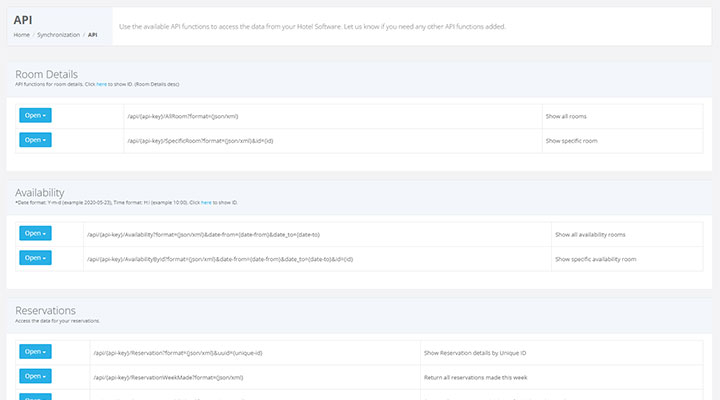Click 'Show Reservation details by Unique ID' text

[x=475, y=353]
